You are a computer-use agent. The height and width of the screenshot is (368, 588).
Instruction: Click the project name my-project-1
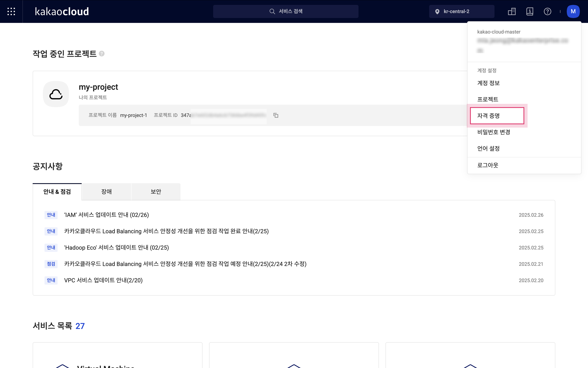pos(133,115)
